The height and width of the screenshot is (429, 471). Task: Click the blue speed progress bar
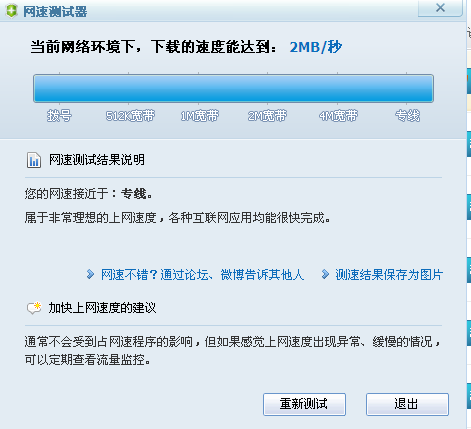(233, 88)
